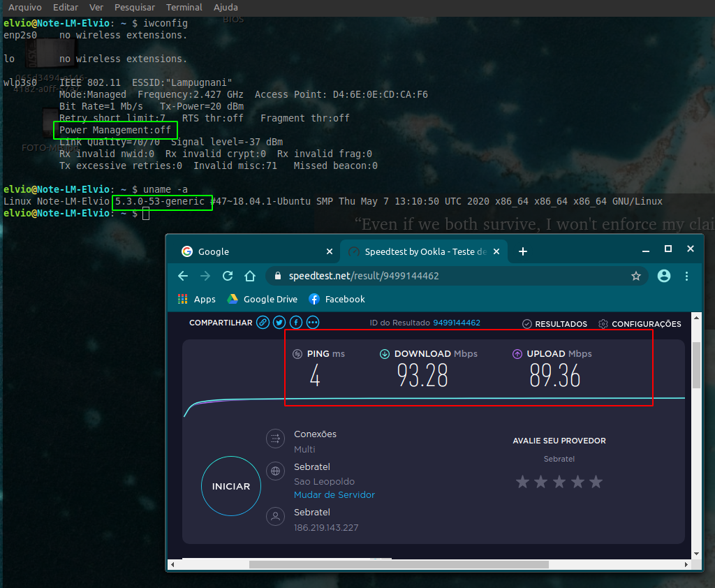Image resolution: width=715 pixels, height=588 pixels.
Task: Open the RESULTADOS page
Action: 555,324
